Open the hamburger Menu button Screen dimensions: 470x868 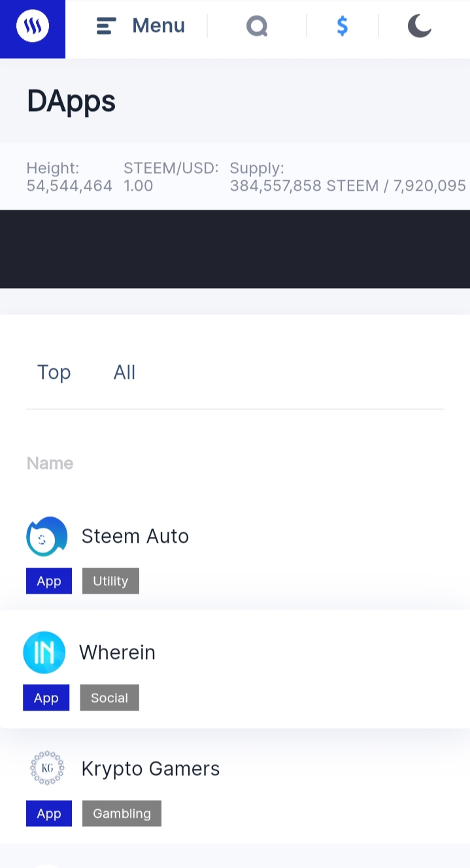tap(141, 26)
